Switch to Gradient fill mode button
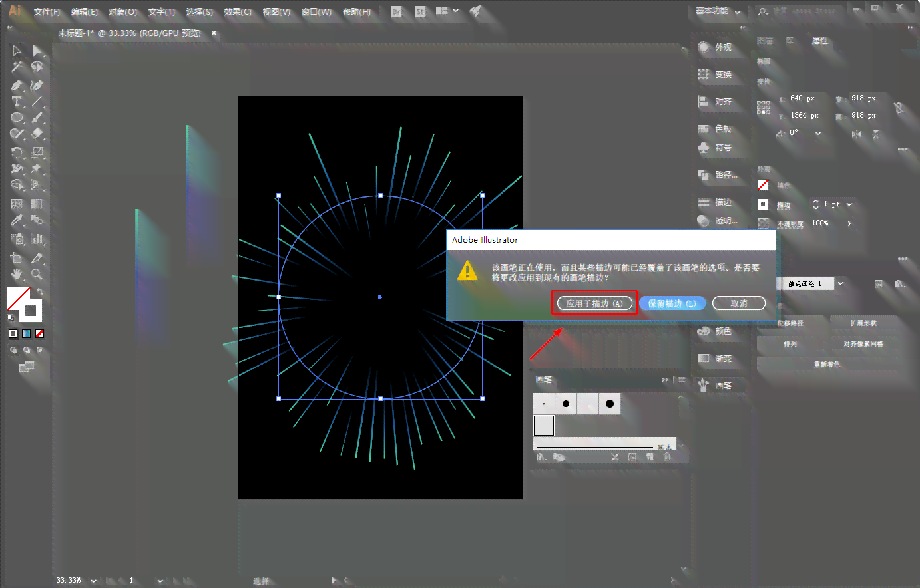Screen dimensions: 920x588 tap(27, 333)
